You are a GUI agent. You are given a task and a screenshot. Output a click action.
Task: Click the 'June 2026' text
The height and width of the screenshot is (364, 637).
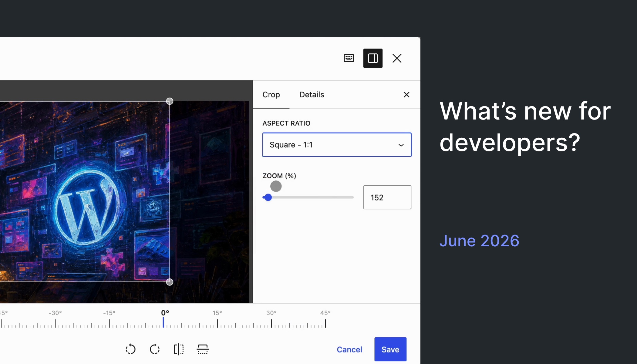[479, 241]
